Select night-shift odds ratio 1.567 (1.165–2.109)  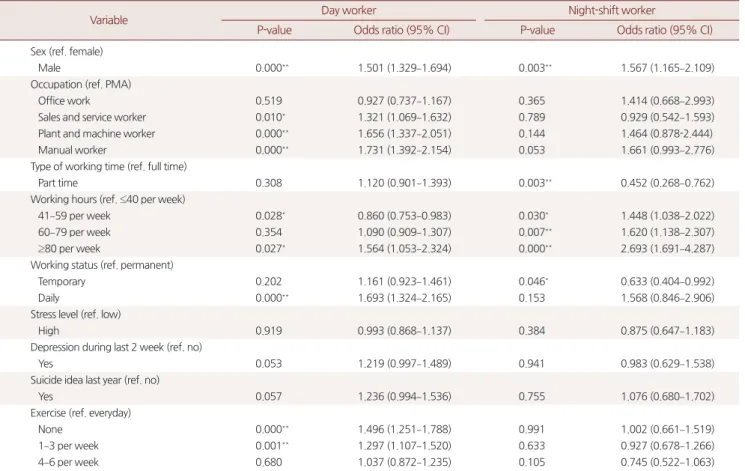click(668, 68)
